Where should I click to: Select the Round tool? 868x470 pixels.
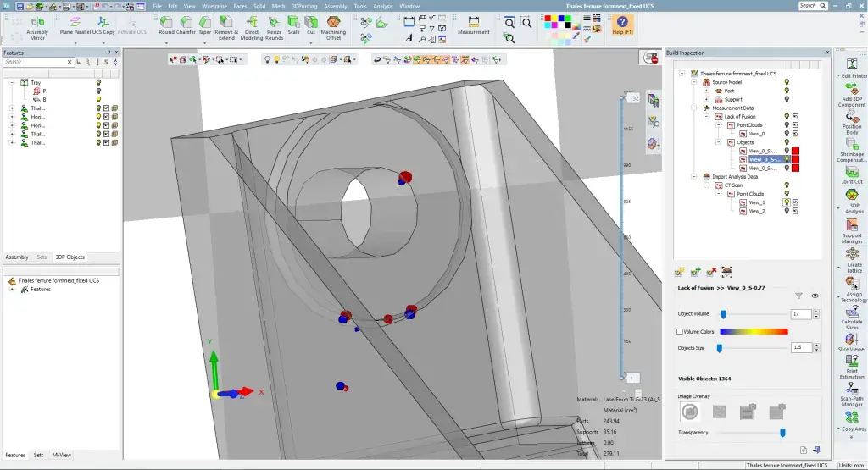click(166, 23)
